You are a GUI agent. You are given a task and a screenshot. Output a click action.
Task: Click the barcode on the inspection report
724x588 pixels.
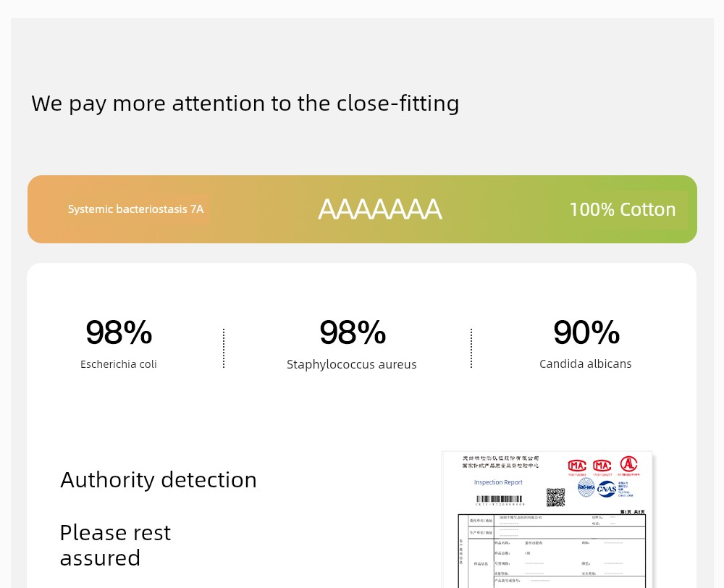click(500, 499)
